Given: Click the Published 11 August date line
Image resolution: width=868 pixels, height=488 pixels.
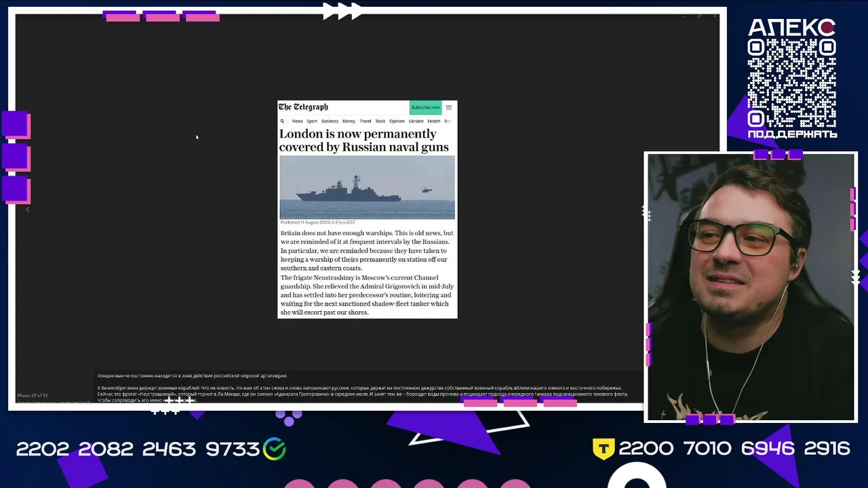Looking at the screenshot, I should (318, 222).
